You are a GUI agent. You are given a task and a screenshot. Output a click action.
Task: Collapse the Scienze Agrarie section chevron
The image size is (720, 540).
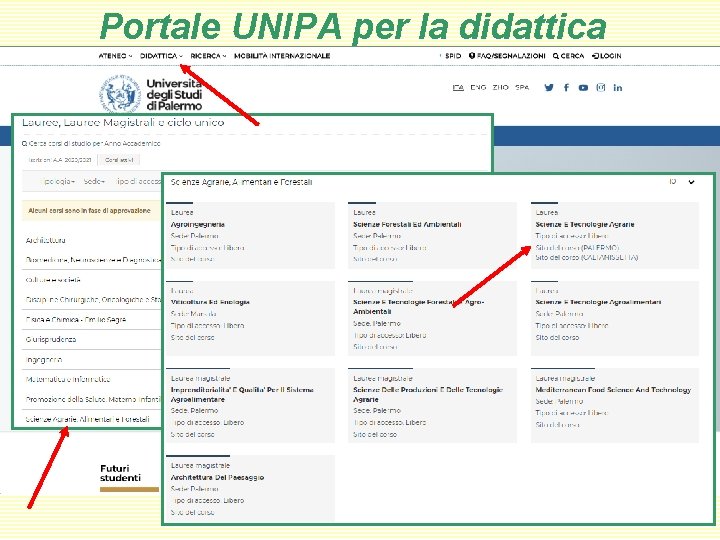[691, 182]
